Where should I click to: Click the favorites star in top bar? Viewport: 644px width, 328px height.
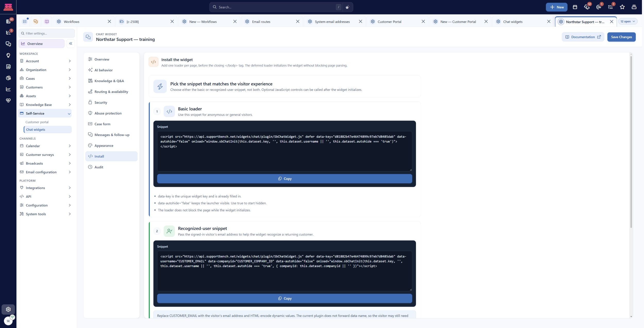coord(622,7)
